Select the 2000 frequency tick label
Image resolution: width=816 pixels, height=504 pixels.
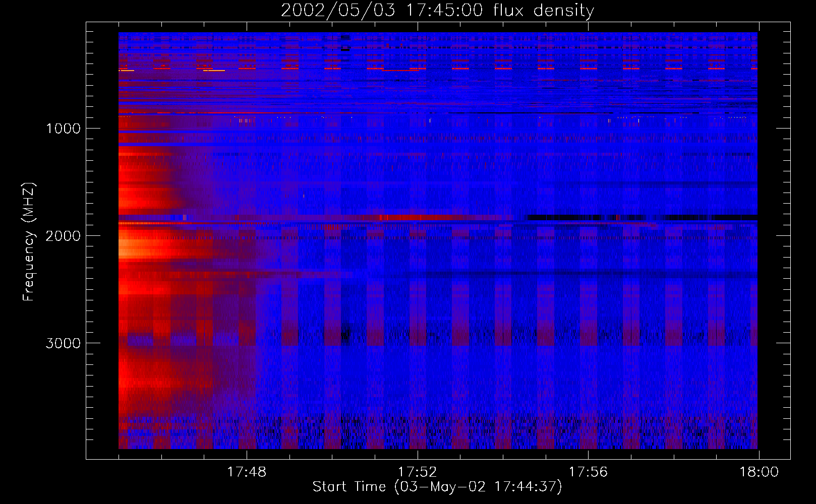click(63, 236)
